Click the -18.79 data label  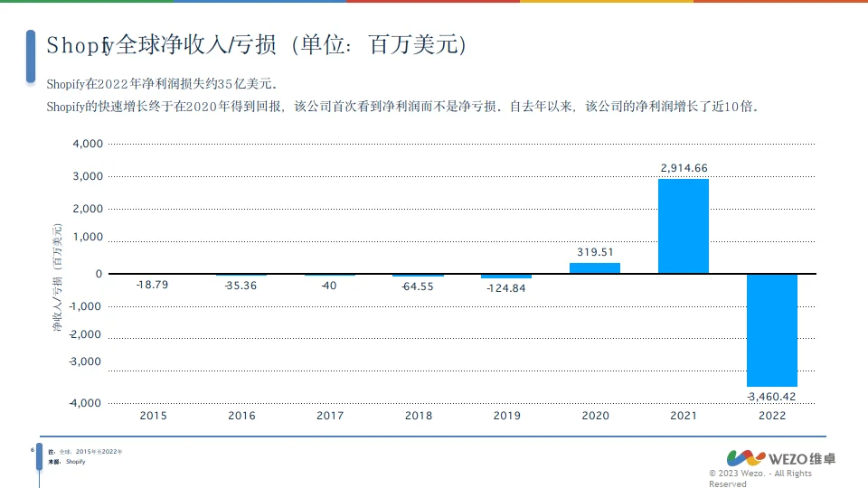coord(152,285)
